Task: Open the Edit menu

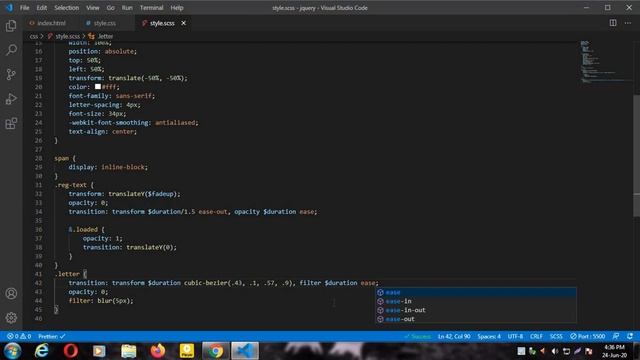Action: point(42,8)
